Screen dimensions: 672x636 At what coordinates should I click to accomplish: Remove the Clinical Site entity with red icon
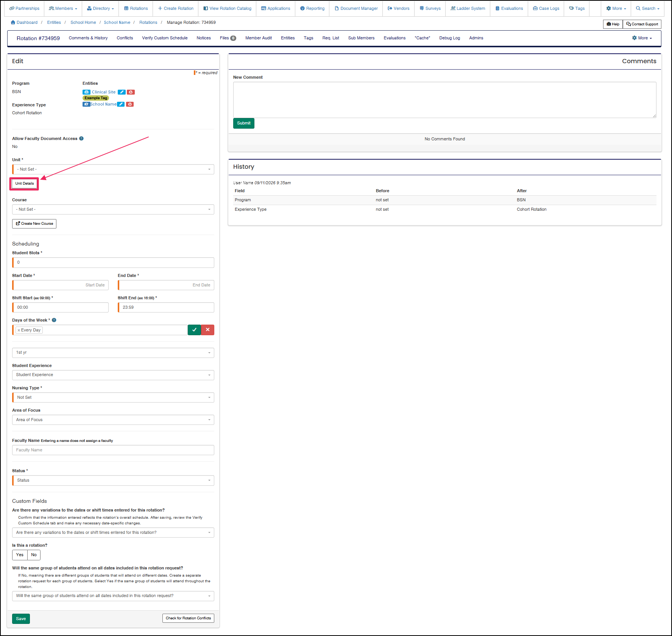pos(131,92)
